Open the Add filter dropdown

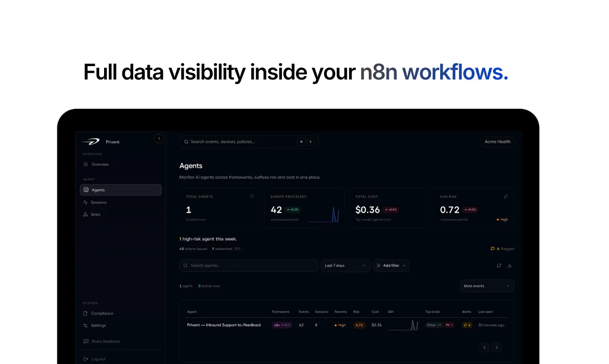pyautogui.click(x=391, y=265)
